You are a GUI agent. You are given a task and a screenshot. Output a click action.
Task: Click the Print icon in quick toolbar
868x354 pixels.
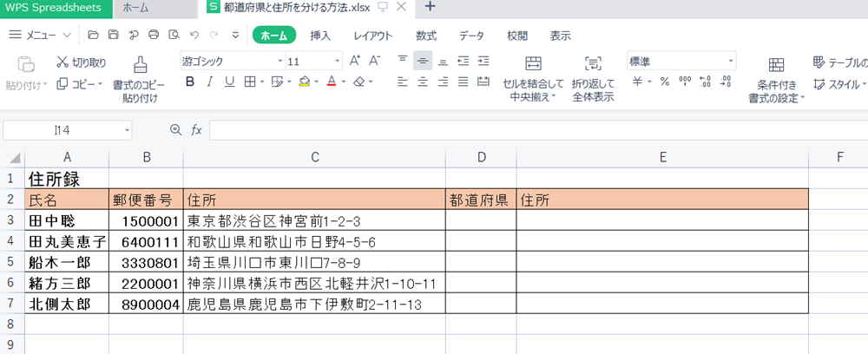pos(154,36)
